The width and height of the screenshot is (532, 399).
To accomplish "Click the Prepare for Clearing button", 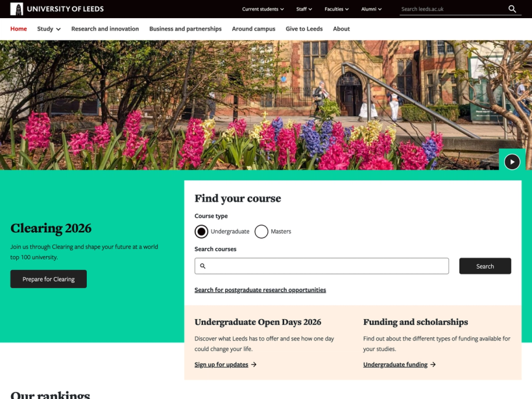I will pos(49,279).
